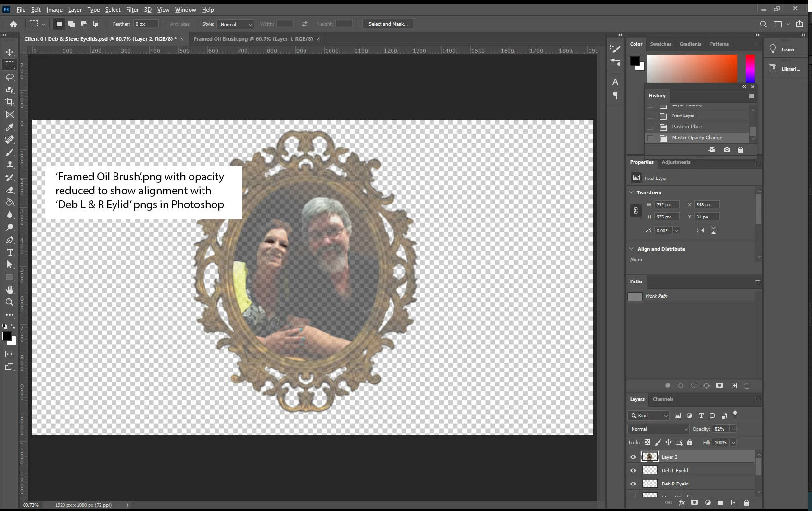Toggle layer filtering switch on or off

735,414
